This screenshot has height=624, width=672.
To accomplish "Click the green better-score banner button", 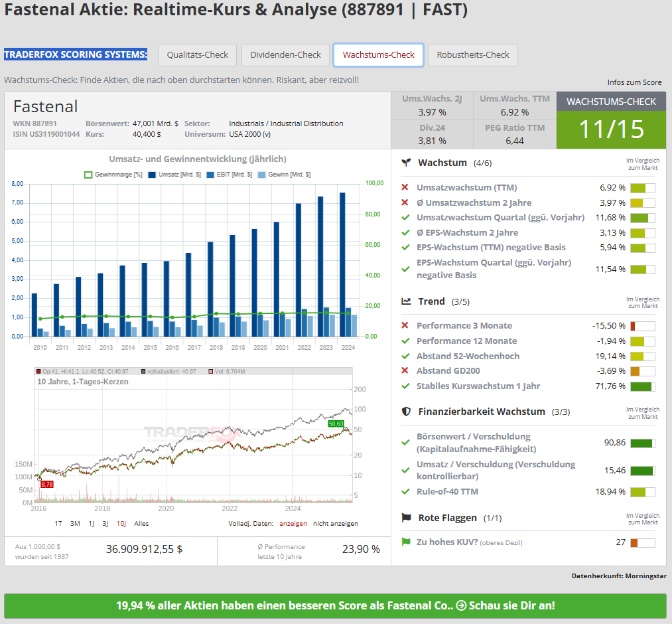I will click(335, 606).
